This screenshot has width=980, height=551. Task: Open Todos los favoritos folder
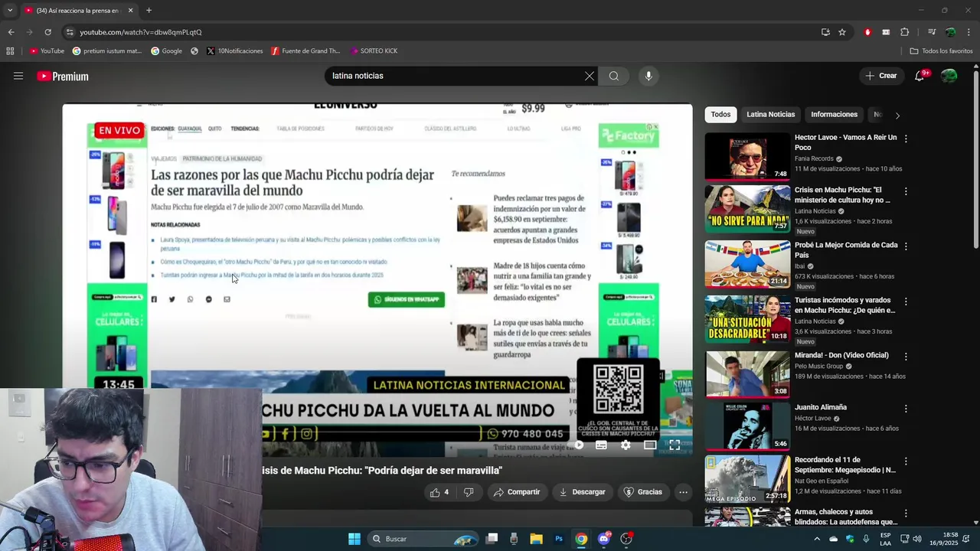click(941, 51)
